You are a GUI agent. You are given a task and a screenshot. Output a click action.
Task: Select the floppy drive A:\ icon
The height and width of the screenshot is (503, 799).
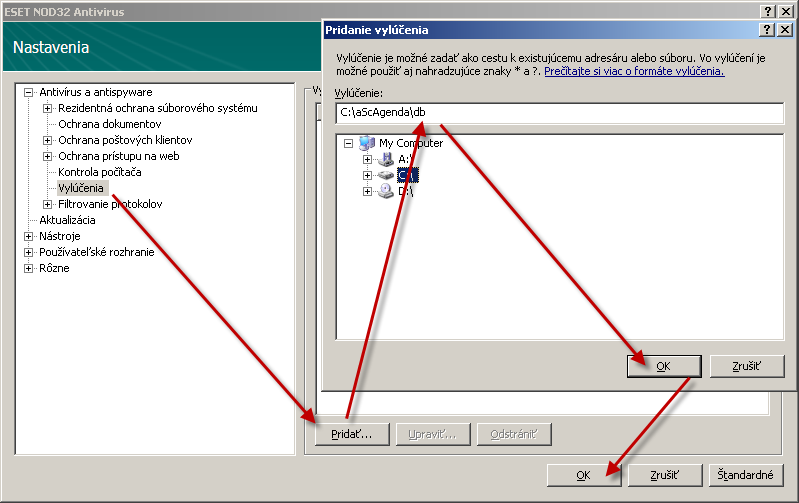click(x=386, y=160)
